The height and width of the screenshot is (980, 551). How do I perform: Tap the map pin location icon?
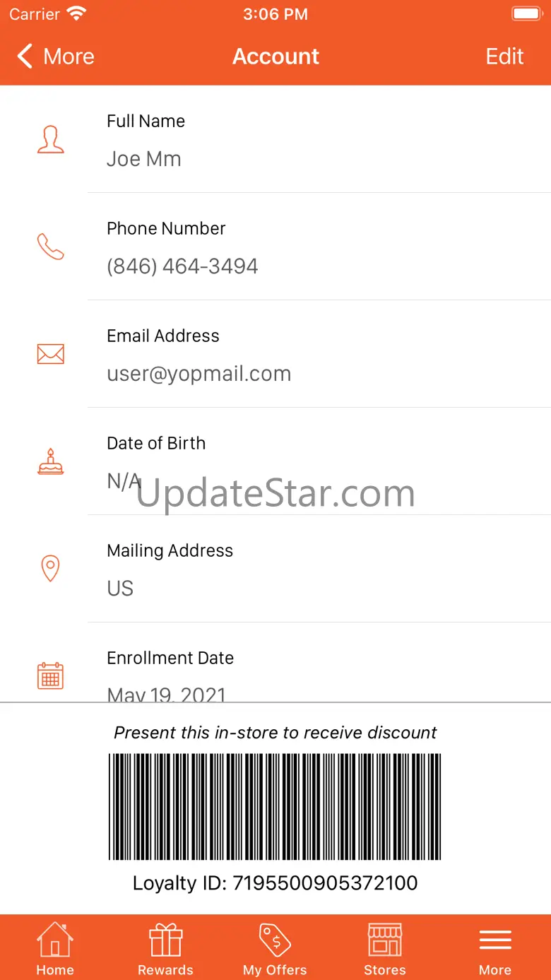point(50,568)
